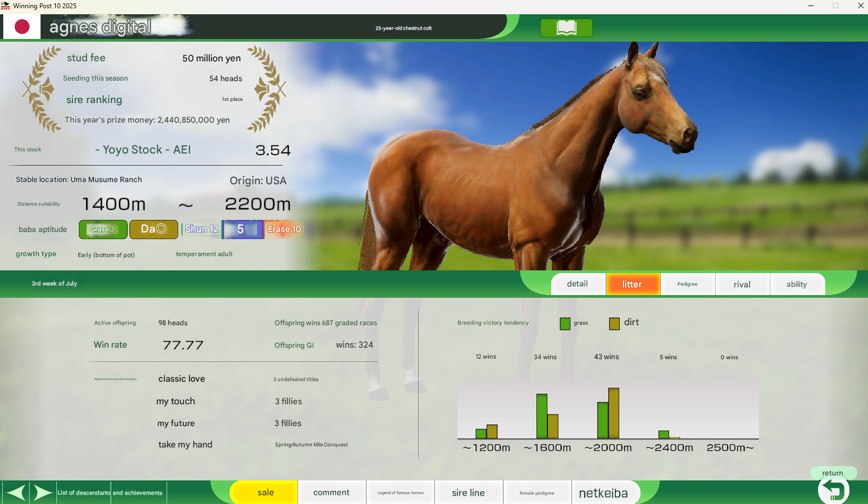The image size is (868, 504).
Task: Click 'Stable location: Uma Musume Ranch'
Action: click(x=79, y=179)
